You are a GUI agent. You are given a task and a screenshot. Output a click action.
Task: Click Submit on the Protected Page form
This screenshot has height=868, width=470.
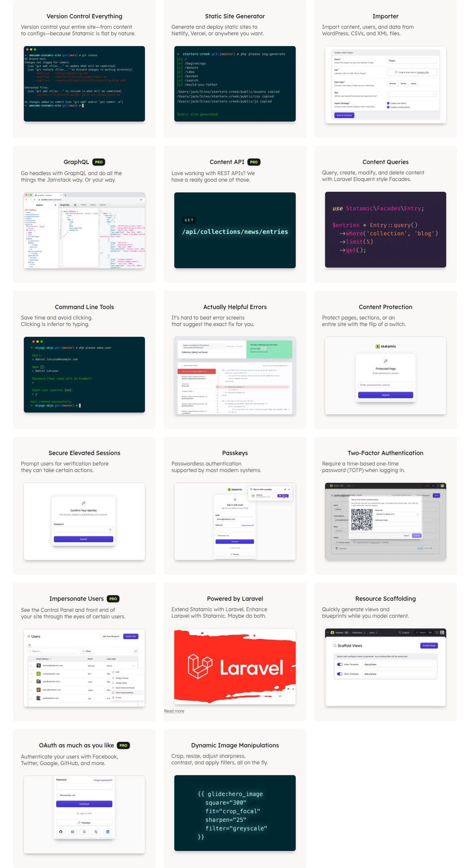pos(386,395)
